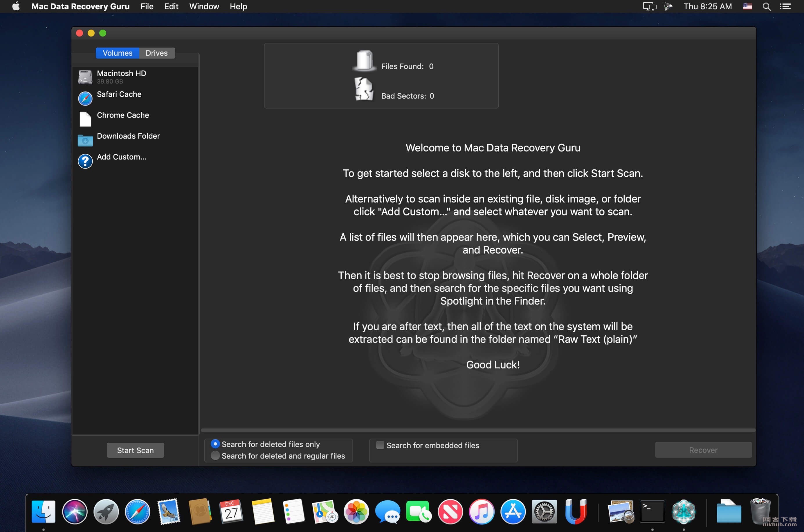Select the Safari Cache label

point(119,94)
